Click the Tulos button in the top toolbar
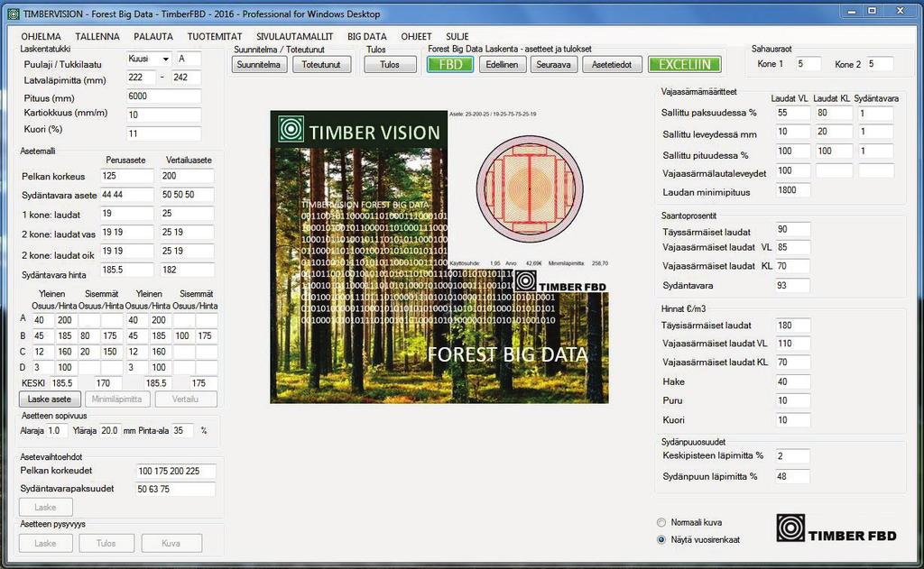The height and width of the screenshot is (569, 924). point(390,65)
